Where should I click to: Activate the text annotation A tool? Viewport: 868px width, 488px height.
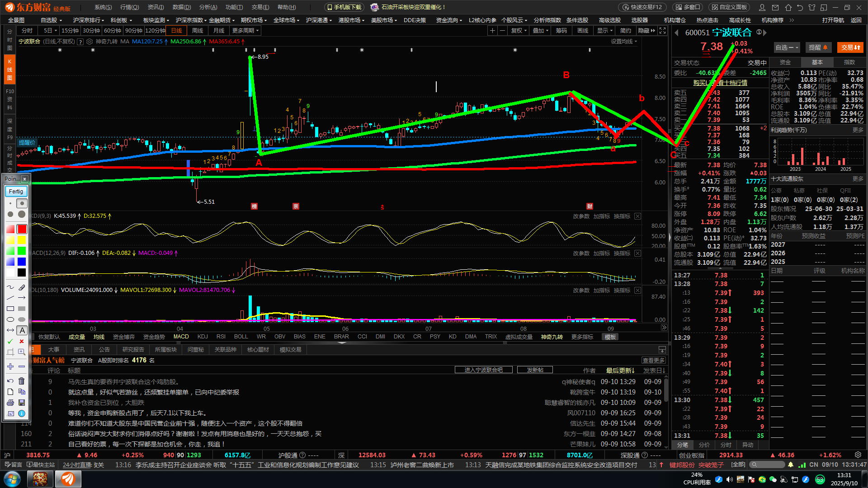[x=22, y=330]
